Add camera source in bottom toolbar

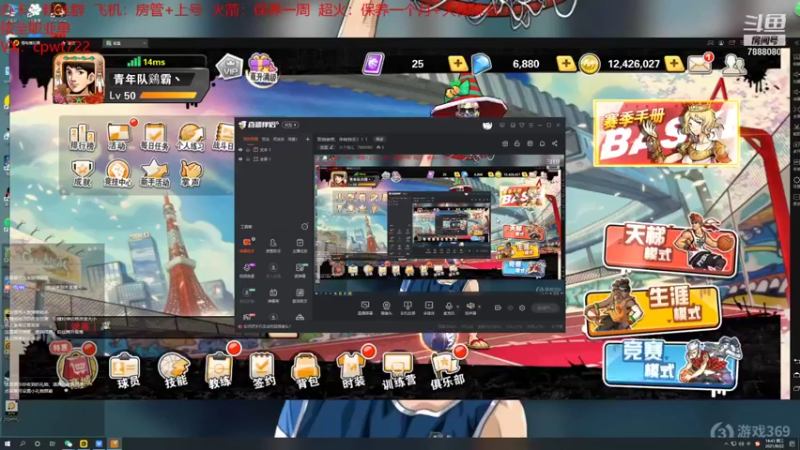pos(386,307)
